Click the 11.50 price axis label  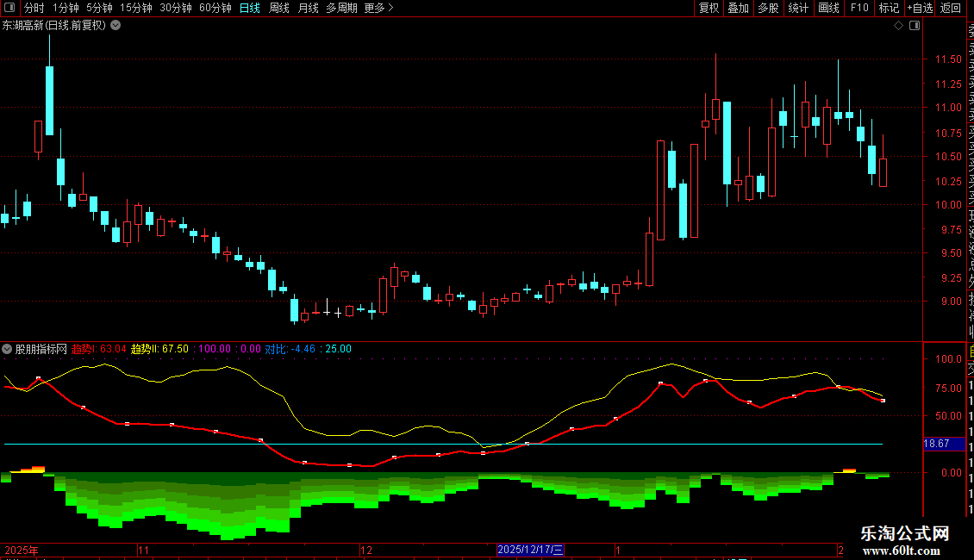[x=948, y=59]
